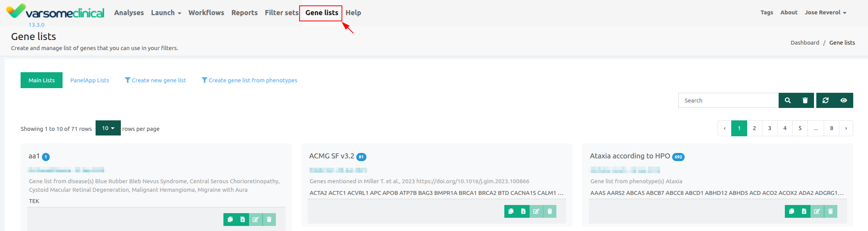
Task: Clear the search with the trash icon
Action: [805, 100]
